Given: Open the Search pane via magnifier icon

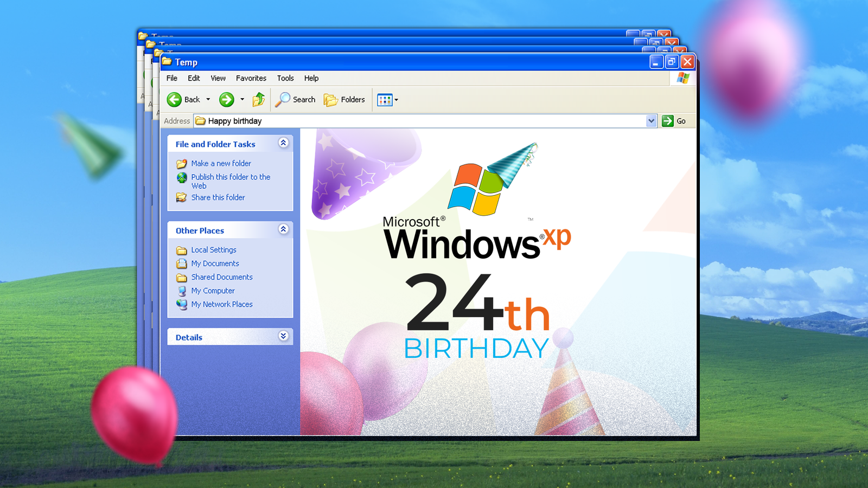Looking at the screenshot, I should point(283,99).
